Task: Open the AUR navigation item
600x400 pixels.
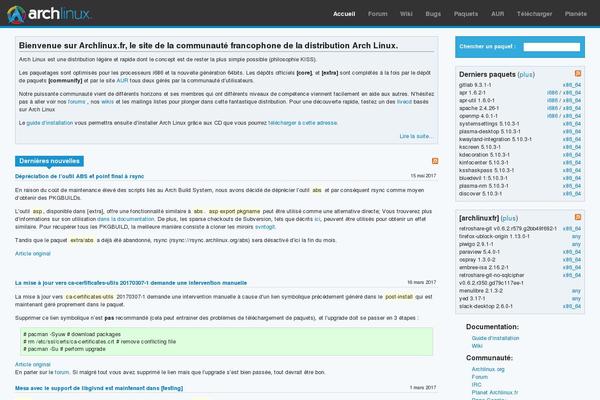Action: (497, 14)
